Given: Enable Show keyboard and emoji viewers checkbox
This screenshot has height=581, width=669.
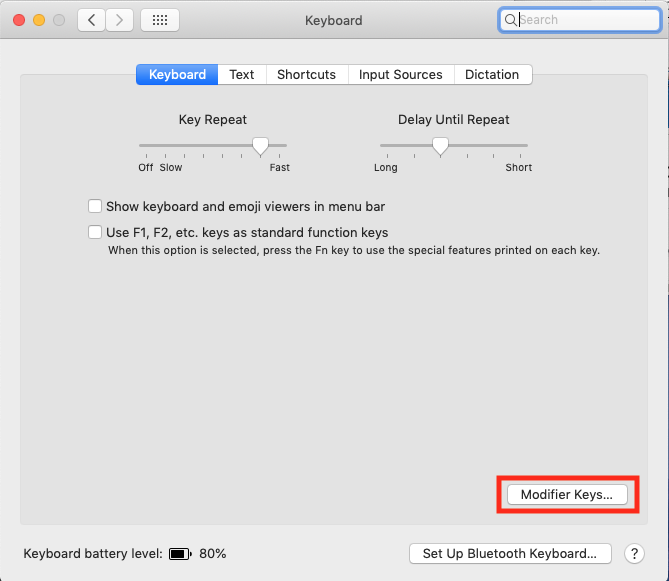Looking at the screenshot, I should click(x=95, y=207).
